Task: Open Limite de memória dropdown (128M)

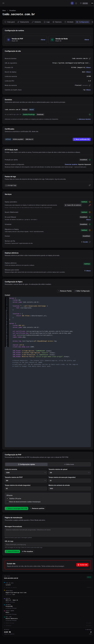Action: tap(26, 473)
